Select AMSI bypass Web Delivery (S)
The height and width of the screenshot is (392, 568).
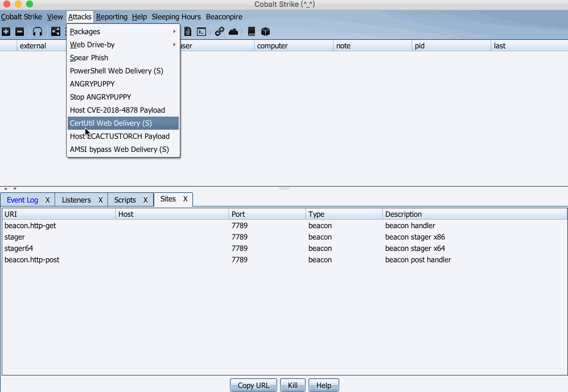point(123,149)
